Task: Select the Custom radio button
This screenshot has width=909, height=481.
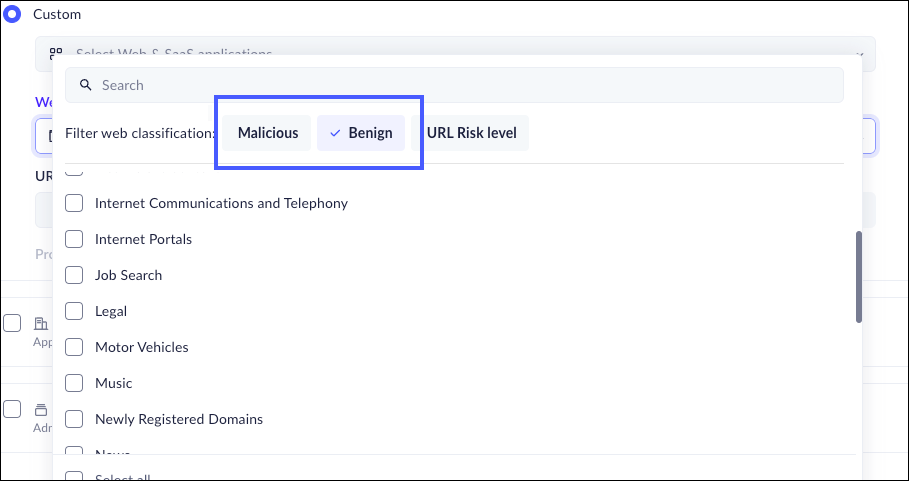Action: (12, 15)
